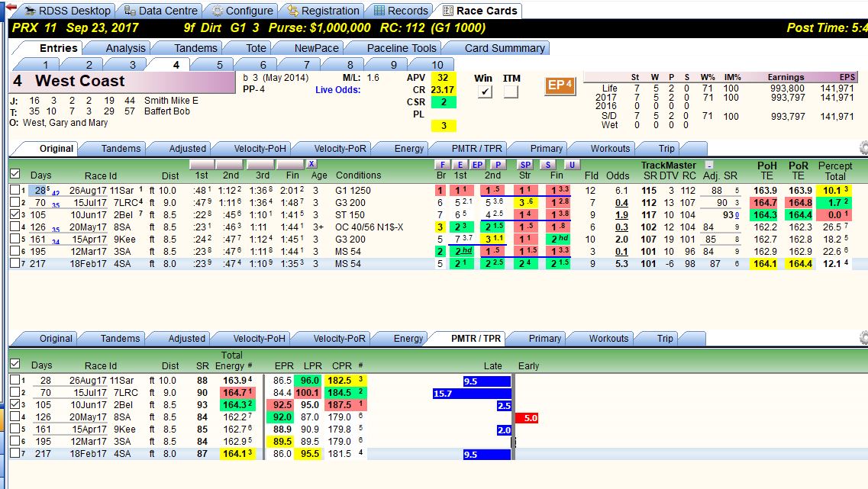Click the G1 1250 conditions cell
Image resolution: width=868 pixels, height=489 pixels.
coord(353,190)
